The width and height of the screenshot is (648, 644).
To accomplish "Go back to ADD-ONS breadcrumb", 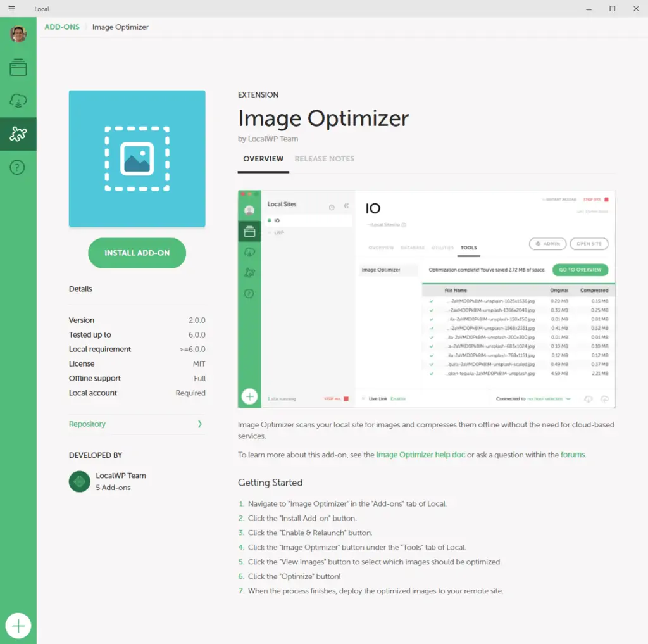I will tap(62, 27).
